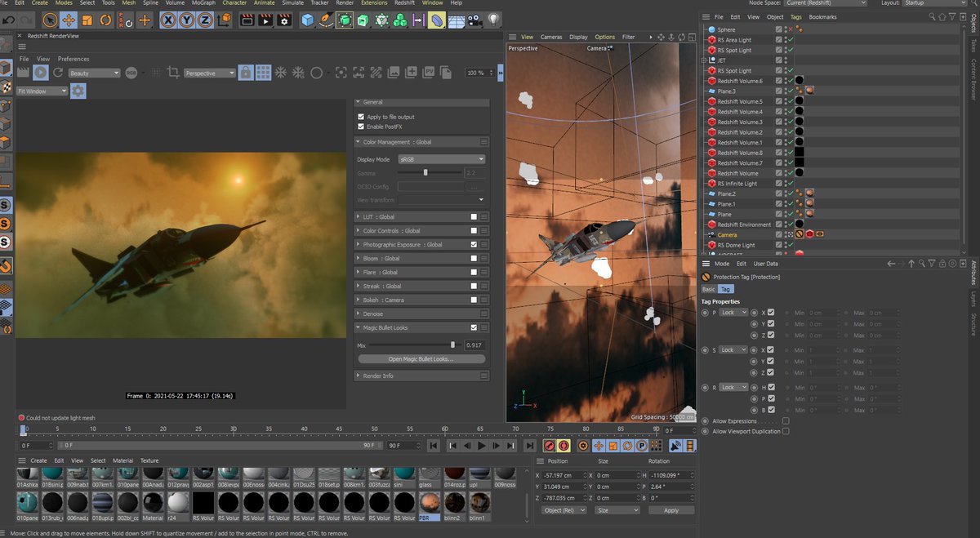Select the Scale tool in the top toolbar
Image resolution: width=980 pixels, height=538 pixels.
coord(87,20)
